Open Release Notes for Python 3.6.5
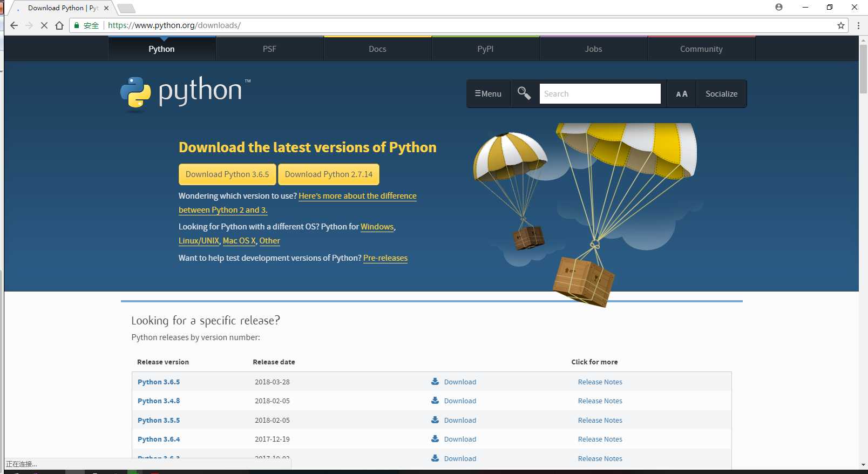Image resolution: width=868 pixels, height=474 pixels. pos(600,382)
